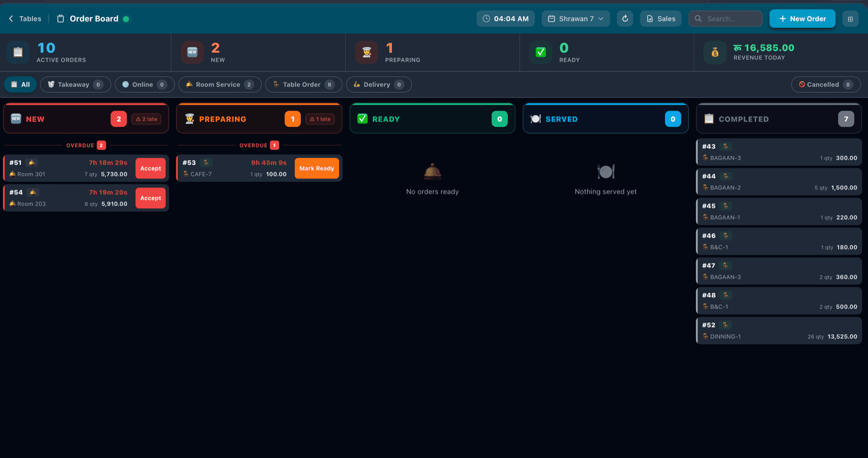Image resolution: width=868 pixels, height=458 pixels.
Task: Filter by Online orders
Action: 145,84
